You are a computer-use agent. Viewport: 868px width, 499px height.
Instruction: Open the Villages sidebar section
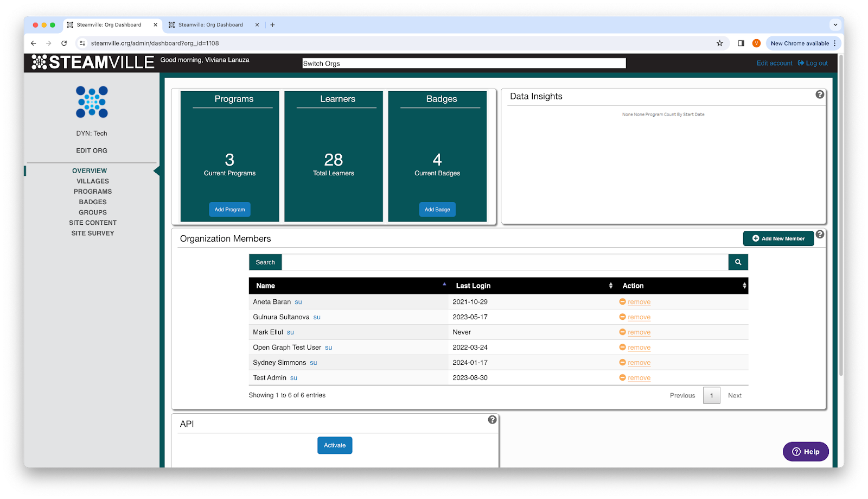tap(93, 181)
